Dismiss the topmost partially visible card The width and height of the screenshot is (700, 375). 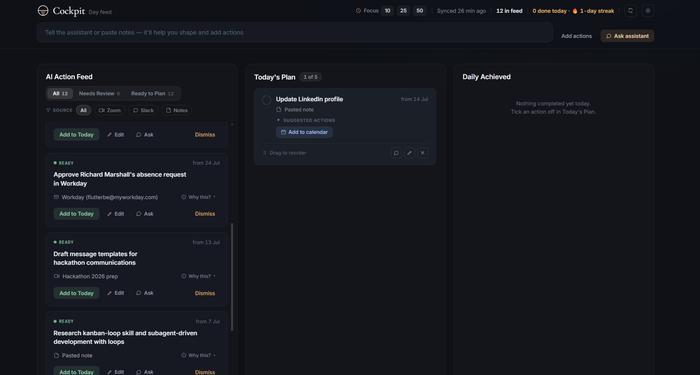(x=205, y=135)
